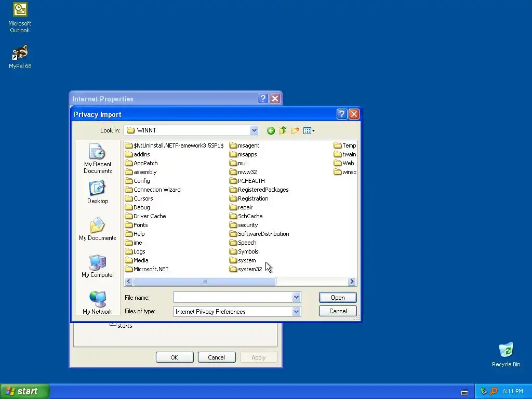Expand the File name dropdown arrow

(x=296, y=297)
